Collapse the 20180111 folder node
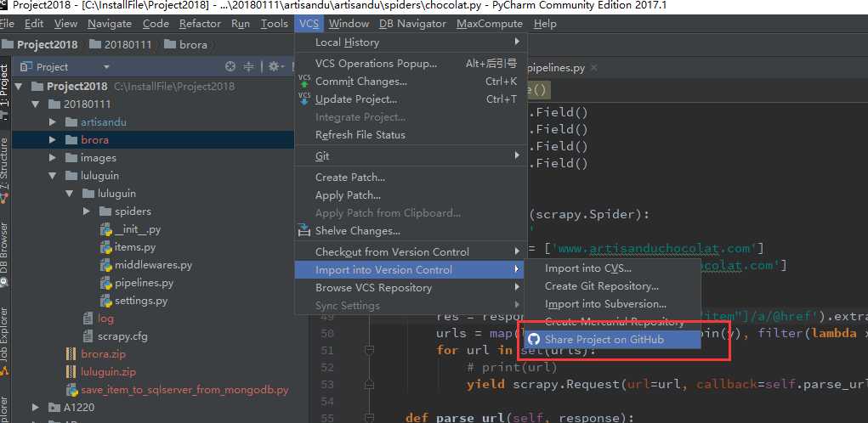 (36, 104)
